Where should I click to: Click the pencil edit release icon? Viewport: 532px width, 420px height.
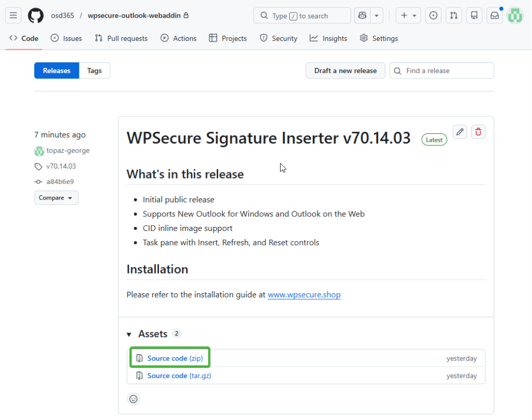tap(460, 132)
